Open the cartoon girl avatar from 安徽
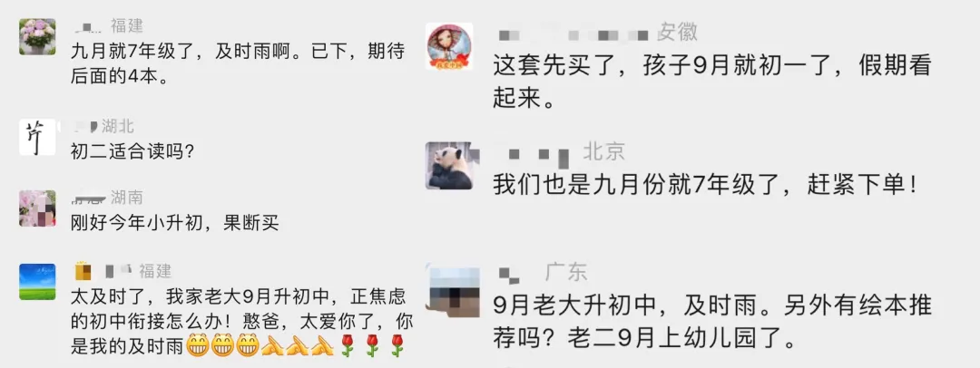 click(x=449, y=47)
